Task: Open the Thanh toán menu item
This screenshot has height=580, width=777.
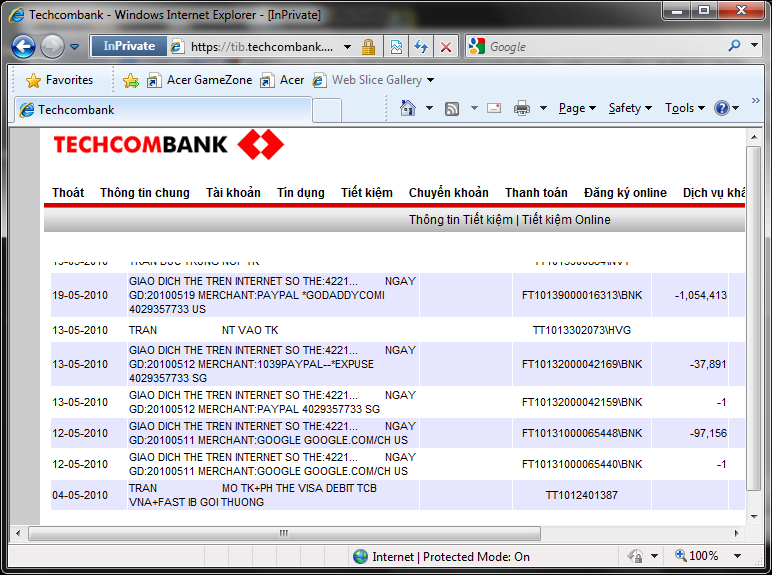Action: click(x=536, y=192)
